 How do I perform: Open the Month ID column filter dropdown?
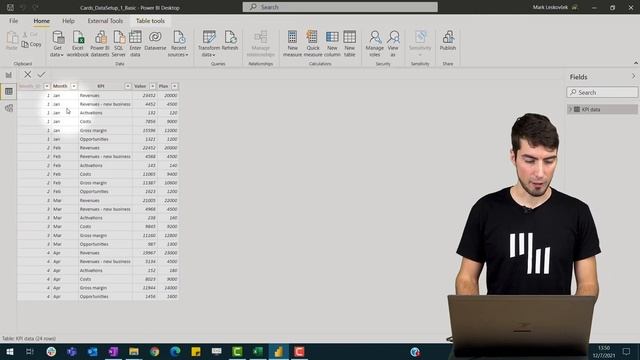47,86
